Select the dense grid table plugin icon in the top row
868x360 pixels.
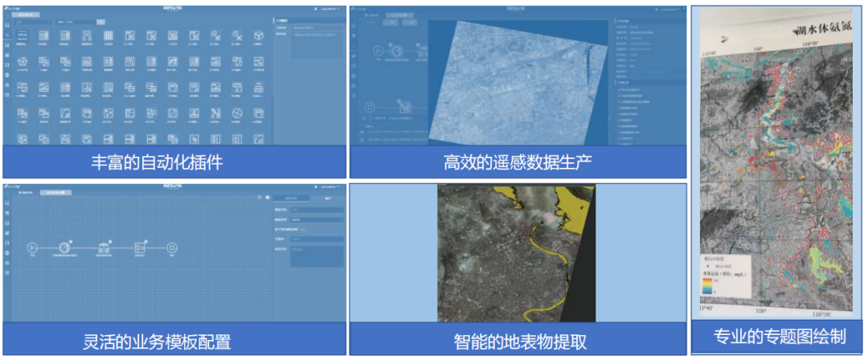[108, 36]
